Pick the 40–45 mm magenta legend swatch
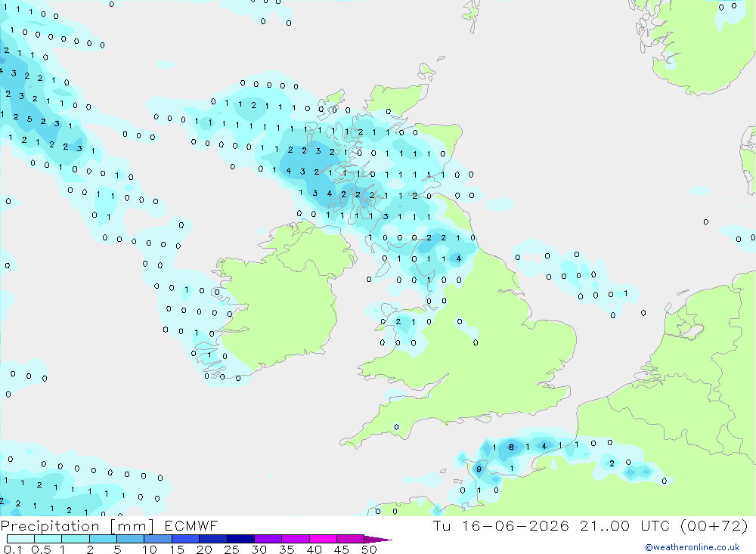This screenshot has width=756, height=554. 323,539
